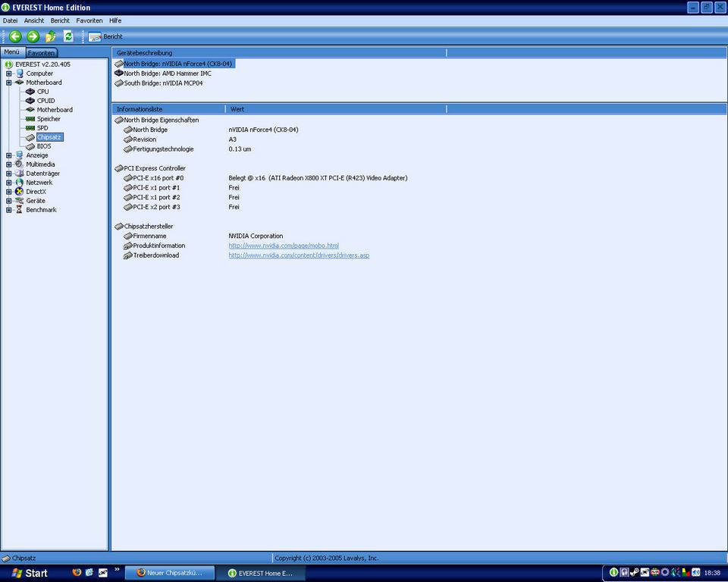Open the nvidia.com drivers.asp download link
The image size is (728, 582).
[299, 255]
